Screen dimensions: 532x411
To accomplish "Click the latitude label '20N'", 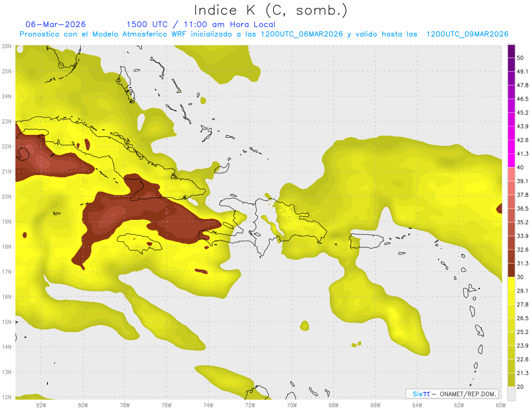I will click(x=7, y=196).
